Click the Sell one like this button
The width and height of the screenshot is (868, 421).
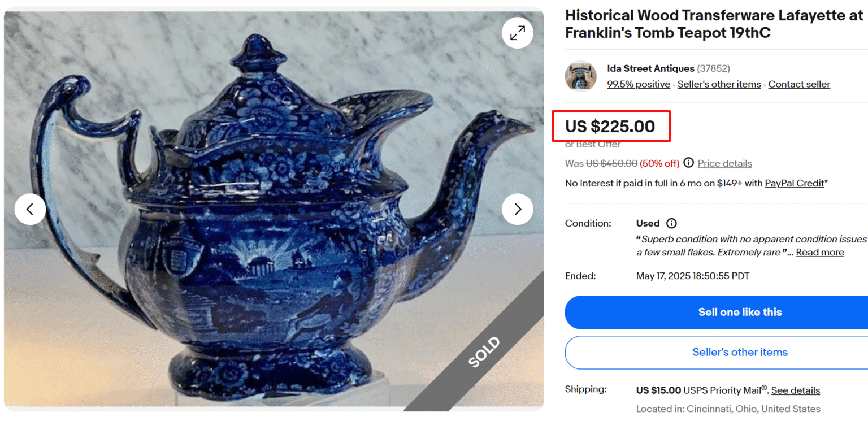tap(740, 312)
